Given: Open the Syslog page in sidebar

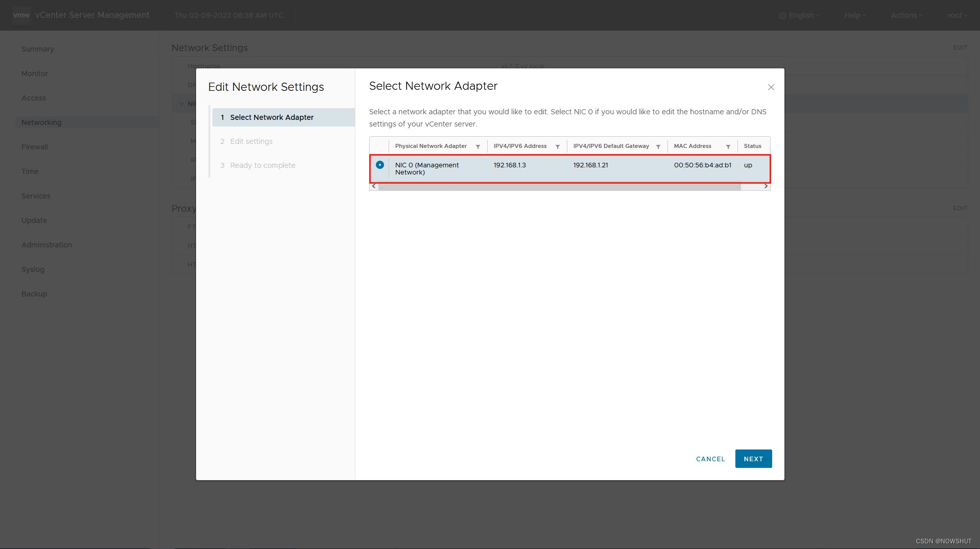Looking at the screenshot, I should pyautogui.click(x=33, y=269).
